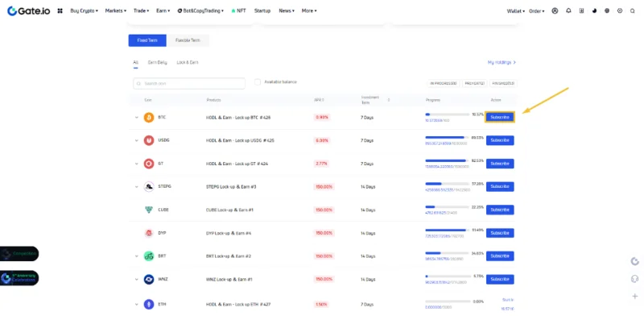Open the notifications bell
This screenshot has height=316, width=644.
568,11
